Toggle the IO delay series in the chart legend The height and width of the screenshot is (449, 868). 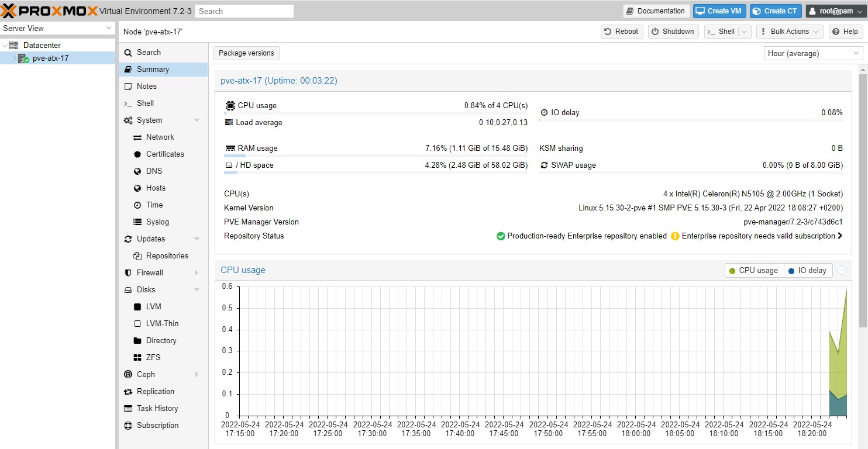(808, 270)
